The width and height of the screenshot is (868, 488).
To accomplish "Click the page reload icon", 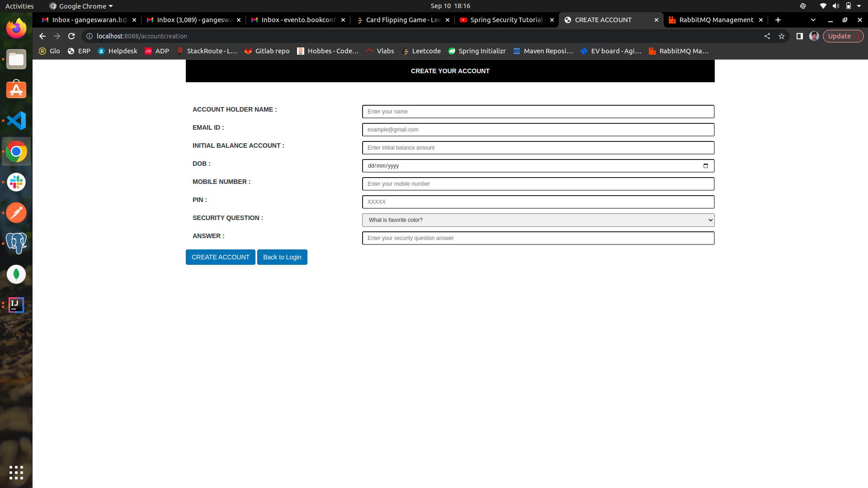I will (x=71, y=36).
